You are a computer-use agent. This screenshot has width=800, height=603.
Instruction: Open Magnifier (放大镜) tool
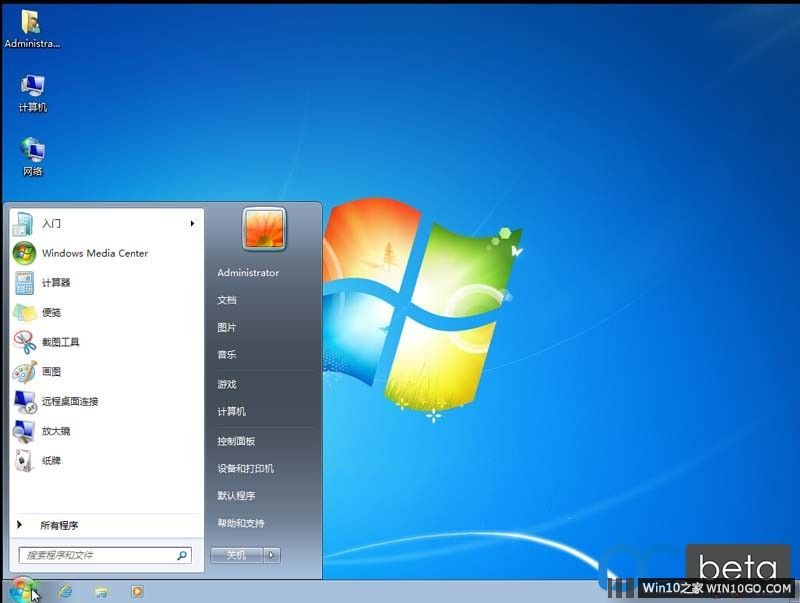click(x=56, y=431)
